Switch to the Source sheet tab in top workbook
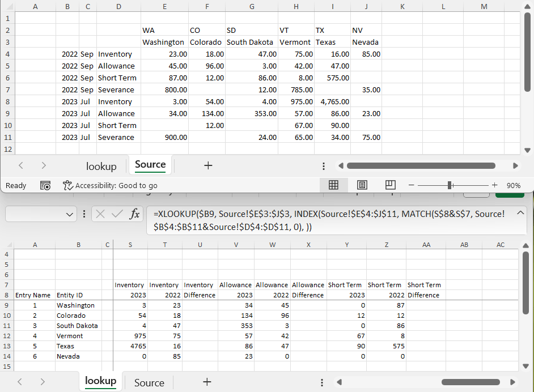 150,165
